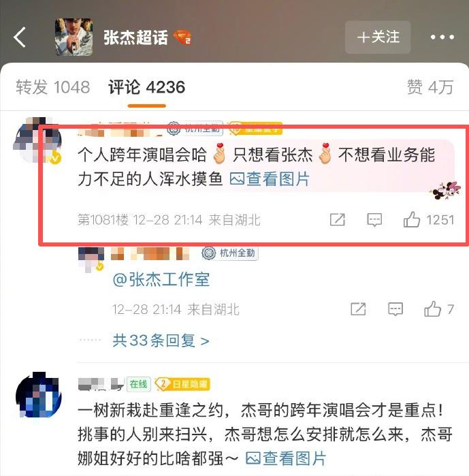Viewport: 469px width, 476px height.
Task: Select the 评论 4236 tab
Action: click(x=146, y=87)
